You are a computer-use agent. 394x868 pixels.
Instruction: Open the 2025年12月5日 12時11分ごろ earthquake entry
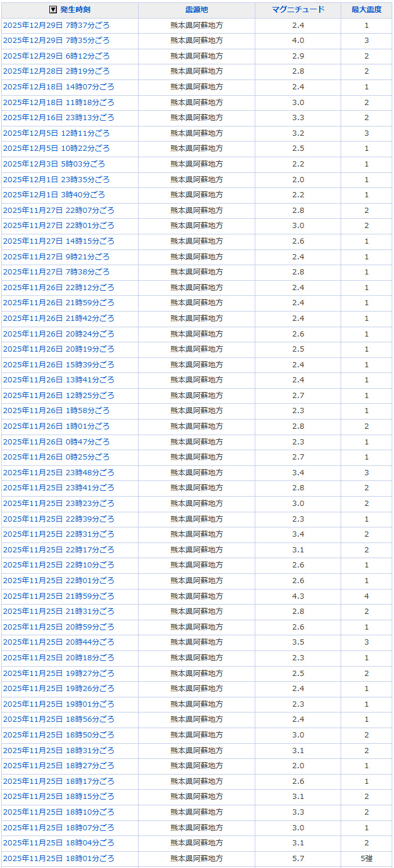pos(56,133)
